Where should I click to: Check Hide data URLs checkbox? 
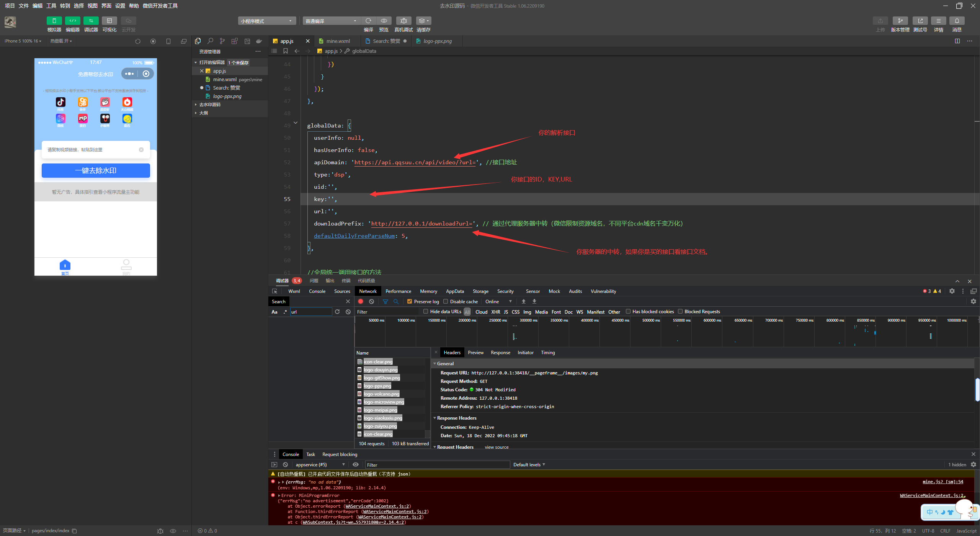(426, 312)
